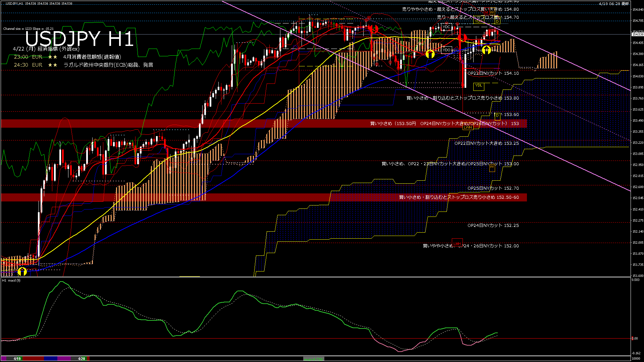Select the 4/20 date marker
The height and width of the screenshot is (362, 644).
82,359
